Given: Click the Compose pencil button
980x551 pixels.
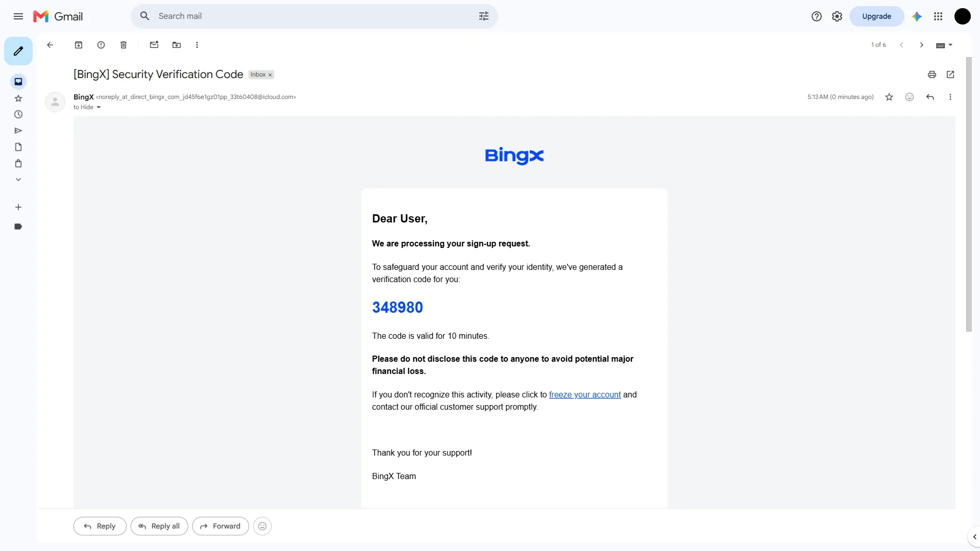Looking at the screenshot, I should click(x=18, y=51).
